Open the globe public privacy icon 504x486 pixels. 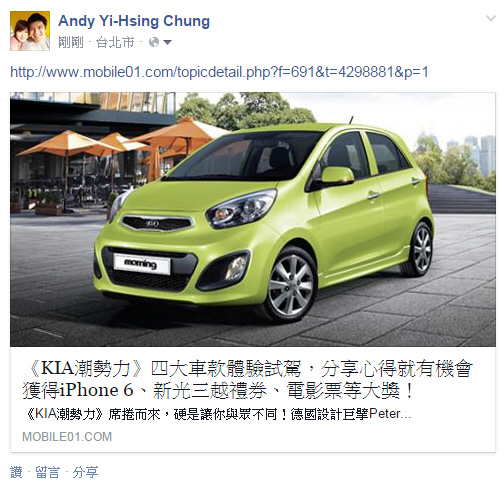tap(154, 42)
